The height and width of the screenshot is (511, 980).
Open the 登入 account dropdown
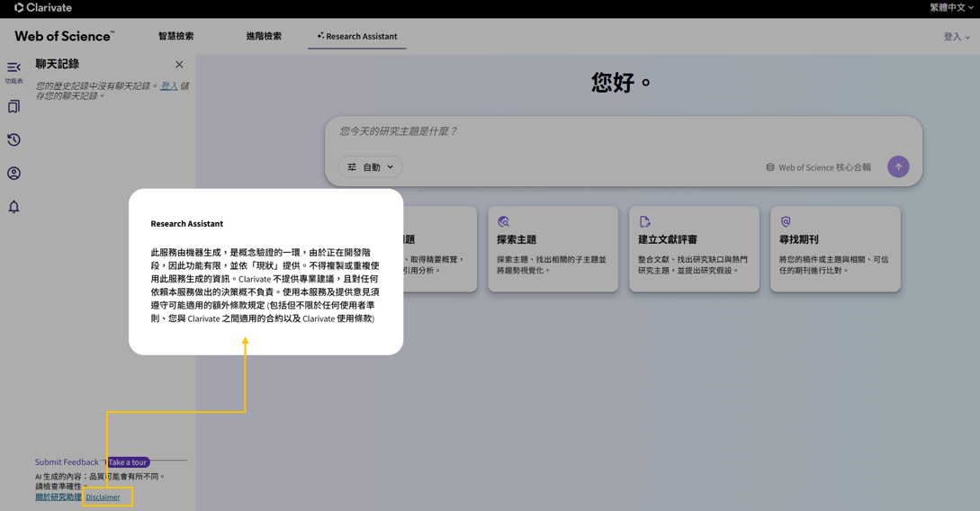(957, 37)
